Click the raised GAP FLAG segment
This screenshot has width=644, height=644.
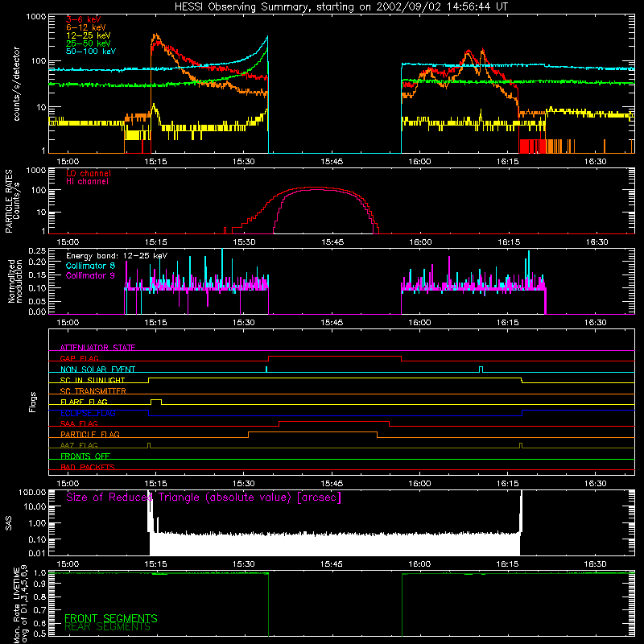pos(334,357)
